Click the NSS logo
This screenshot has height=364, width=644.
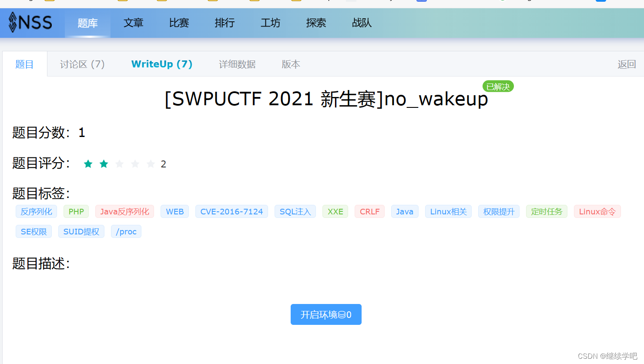30,23
